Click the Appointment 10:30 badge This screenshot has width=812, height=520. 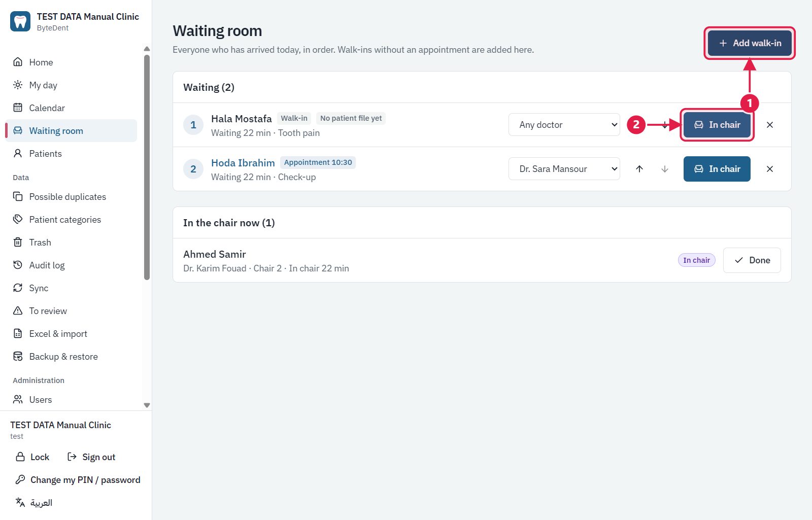click(318, 162)
